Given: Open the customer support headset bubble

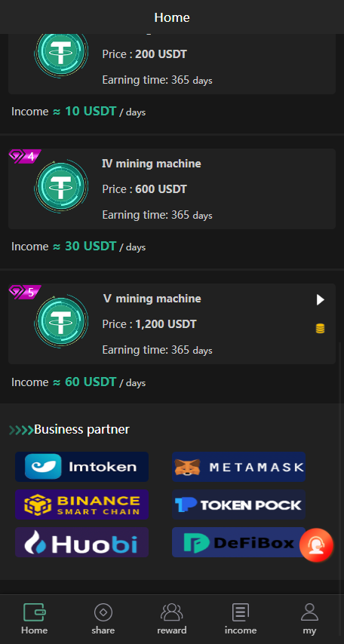Looking at the screenshot, I should point(316,545).
